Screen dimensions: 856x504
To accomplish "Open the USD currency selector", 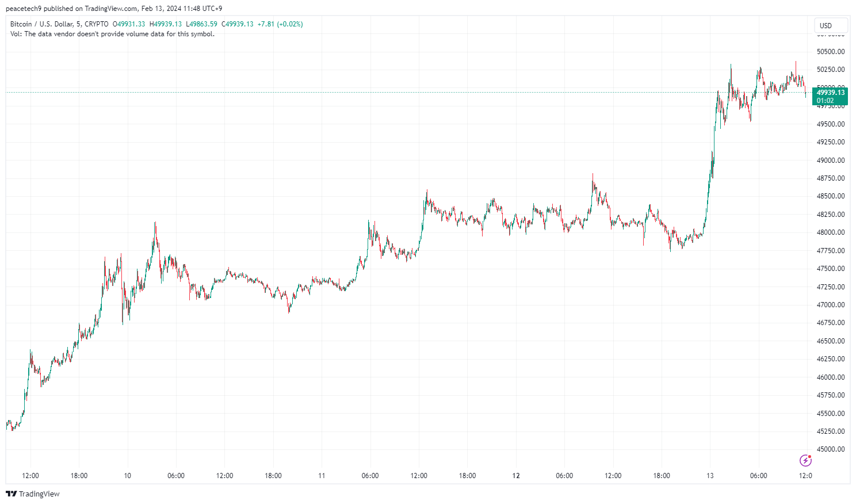I will coord(831,26).
